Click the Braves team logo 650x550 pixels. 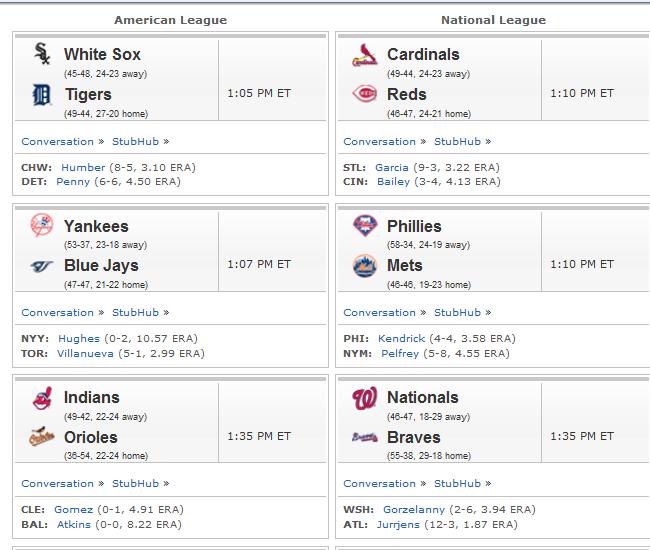[365, 437]
